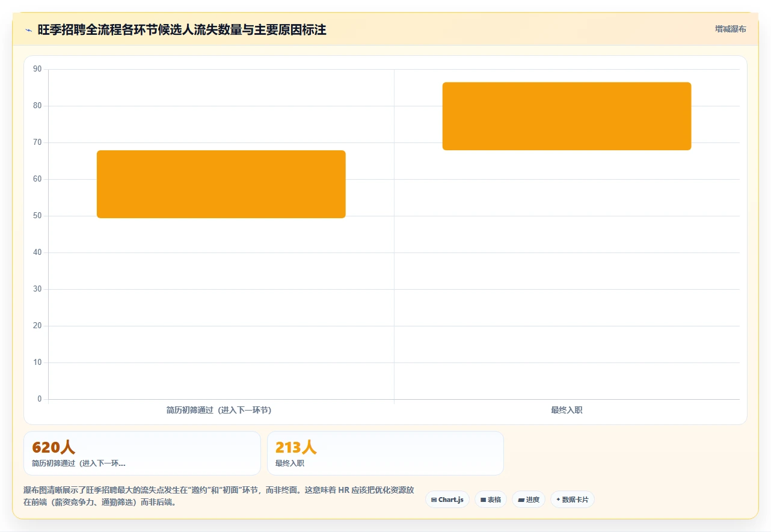This screenshot has height=532, width=771.
Task: Click the 增减瀑布 label in header
Action: 730,29
